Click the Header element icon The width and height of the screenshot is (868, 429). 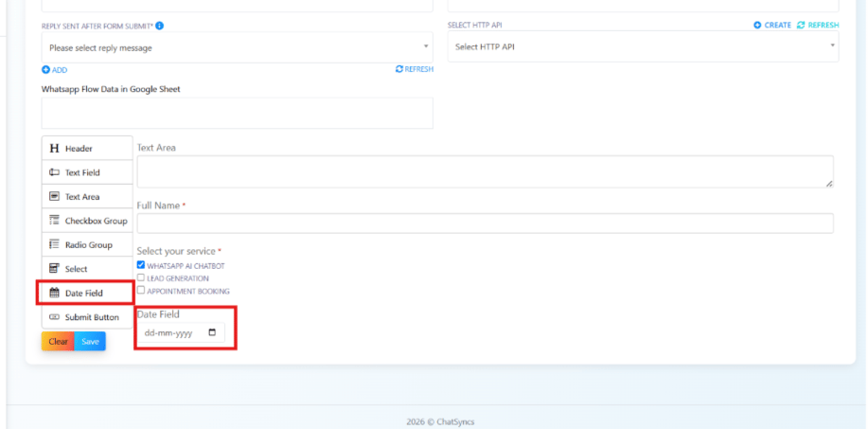[54, 149]
